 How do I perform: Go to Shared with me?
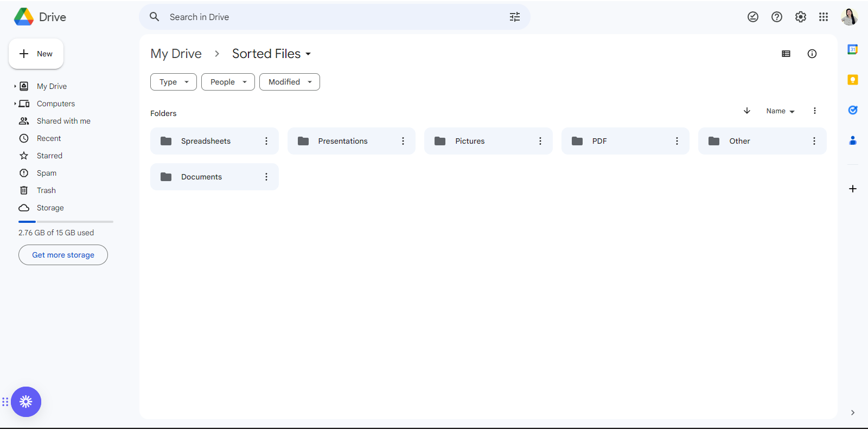point(63,121)
